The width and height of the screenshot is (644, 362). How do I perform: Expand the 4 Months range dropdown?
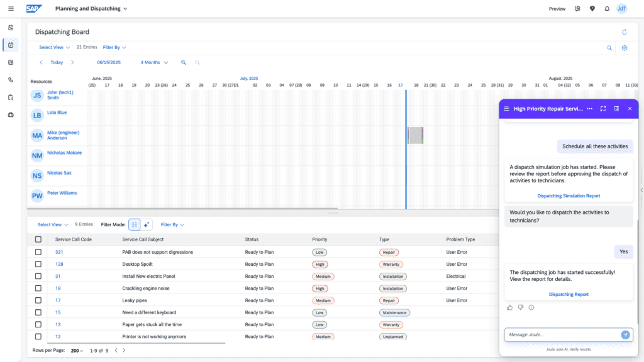pyautogui.click(x=154, y=63)
